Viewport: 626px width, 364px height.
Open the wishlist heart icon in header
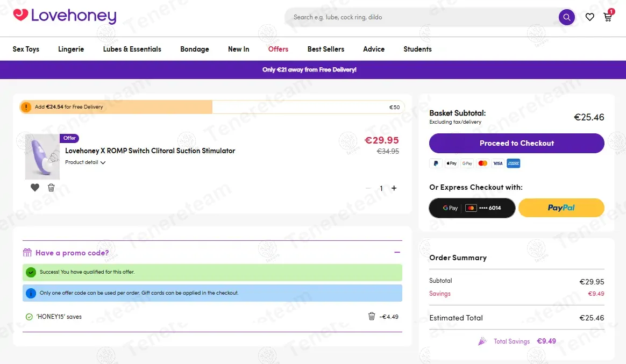coord(589,17)
